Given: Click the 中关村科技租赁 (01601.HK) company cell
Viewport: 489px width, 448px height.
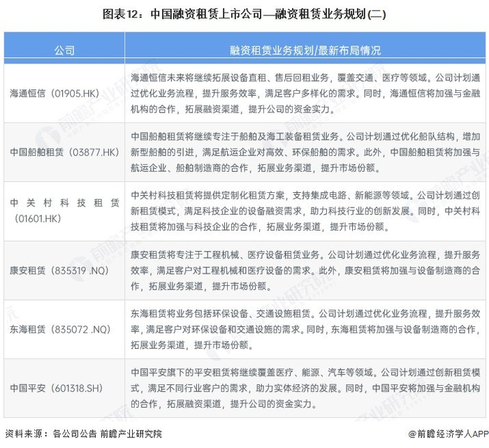Looking at the screenshot, I should [64, 211].
